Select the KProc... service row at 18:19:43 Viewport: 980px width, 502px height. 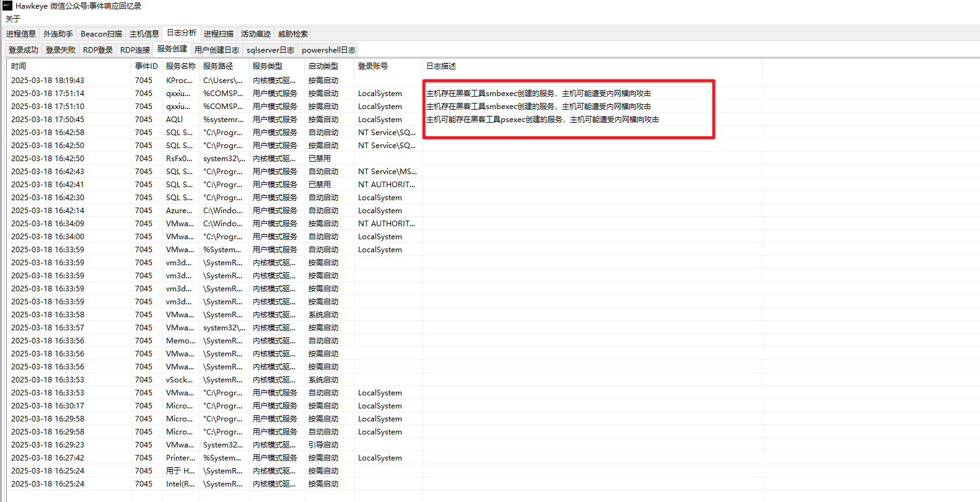[x=494, y=81]
